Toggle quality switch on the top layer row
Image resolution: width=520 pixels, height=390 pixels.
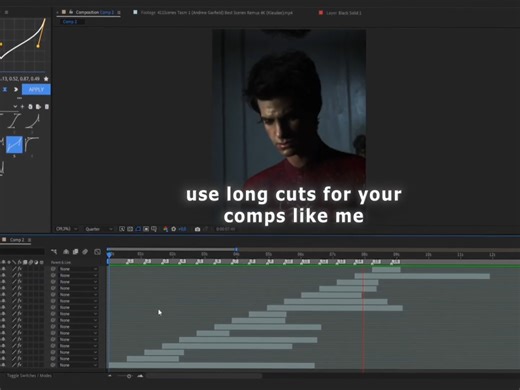(14, 269)
